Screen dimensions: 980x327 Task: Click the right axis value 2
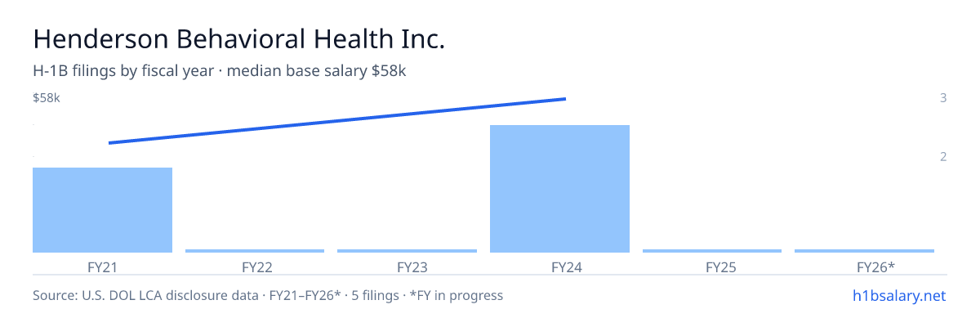tap(943, 156)
